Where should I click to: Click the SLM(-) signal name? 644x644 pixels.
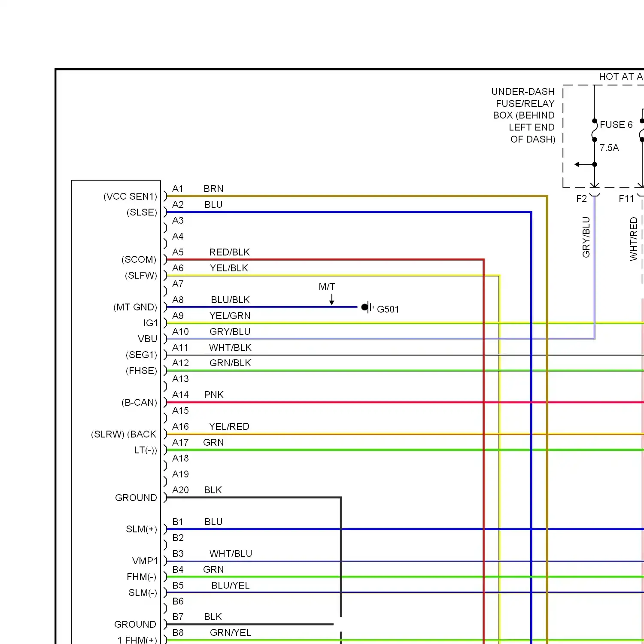tap(143, 593)
